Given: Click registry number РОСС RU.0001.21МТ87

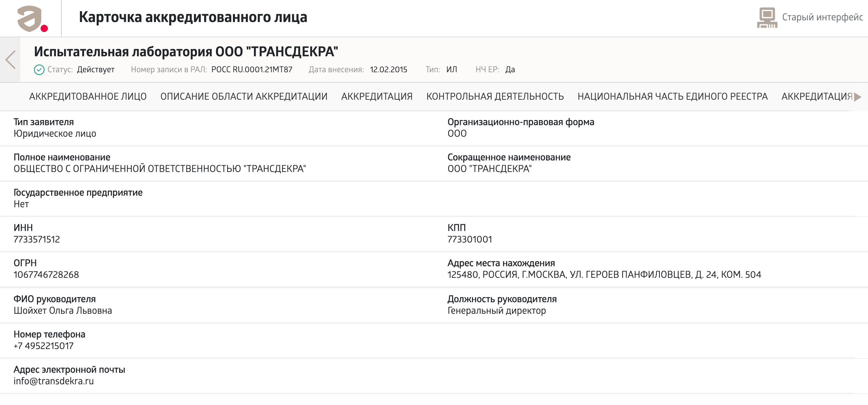Looking at the screenshot, I should (x=252, y=70).
